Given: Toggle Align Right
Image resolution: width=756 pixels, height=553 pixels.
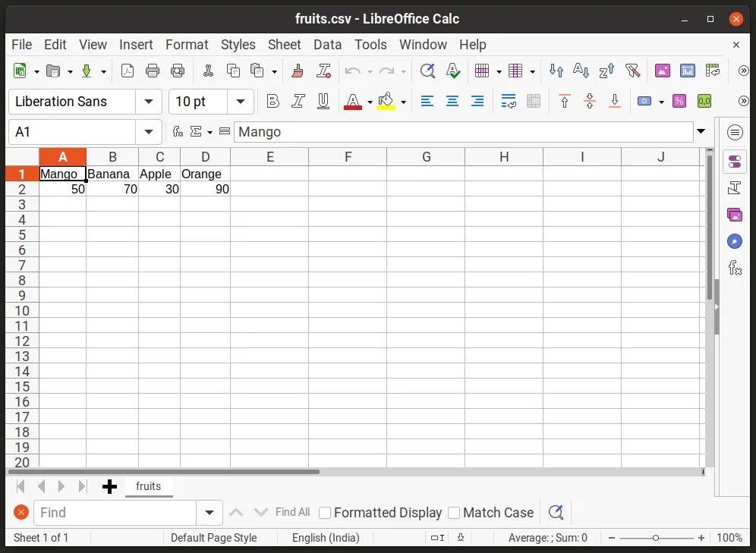Looking at the screenshot, I should [477, 101].
